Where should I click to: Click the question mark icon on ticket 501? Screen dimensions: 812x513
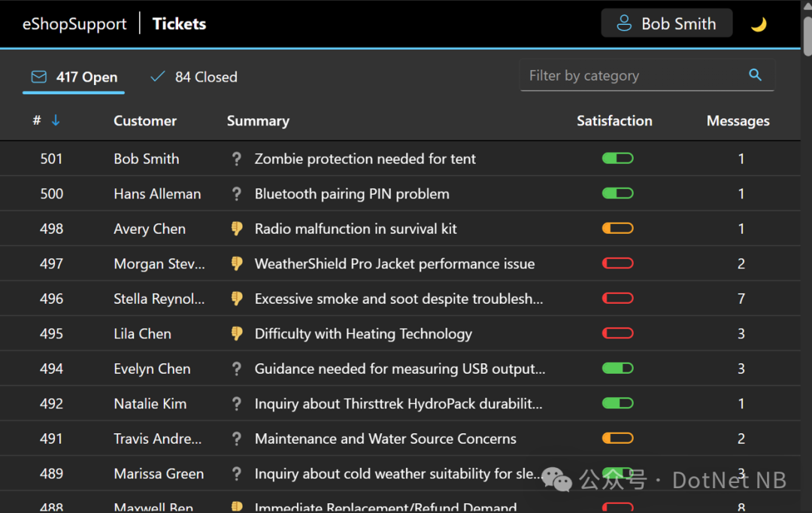[x=237, y=159]
